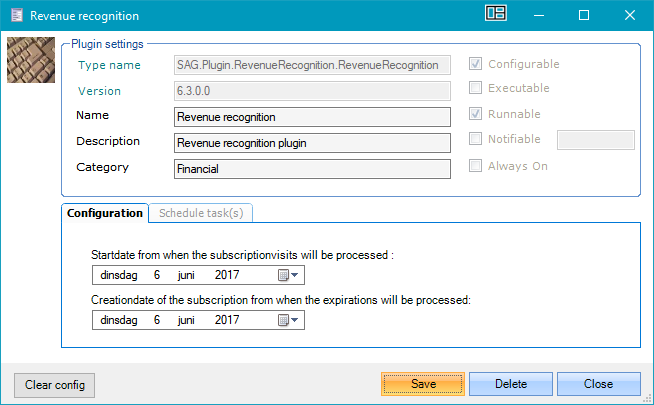Open calendar icon for Creationdate picker
The width and height of the screenshot is (654, 405).
click(283, 320)
